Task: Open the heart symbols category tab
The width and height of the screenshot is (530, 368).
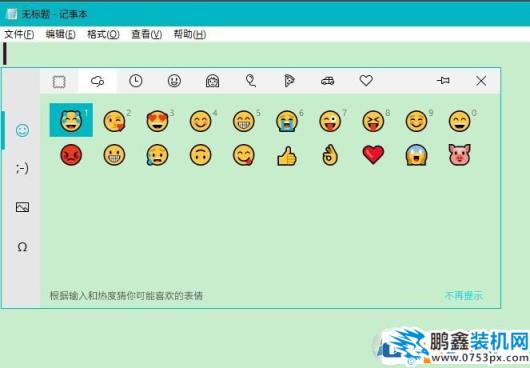Action: (366, 81)
